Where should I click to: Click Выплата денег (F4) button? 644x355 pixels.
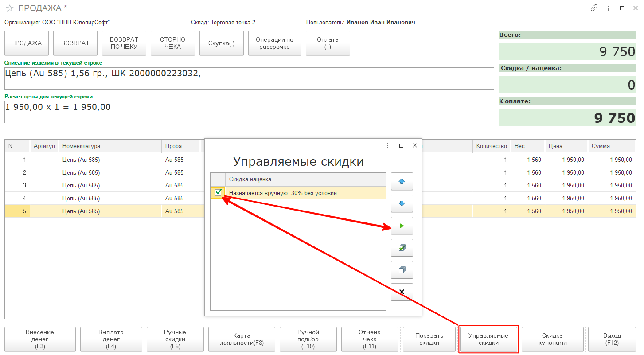[111, 339]
